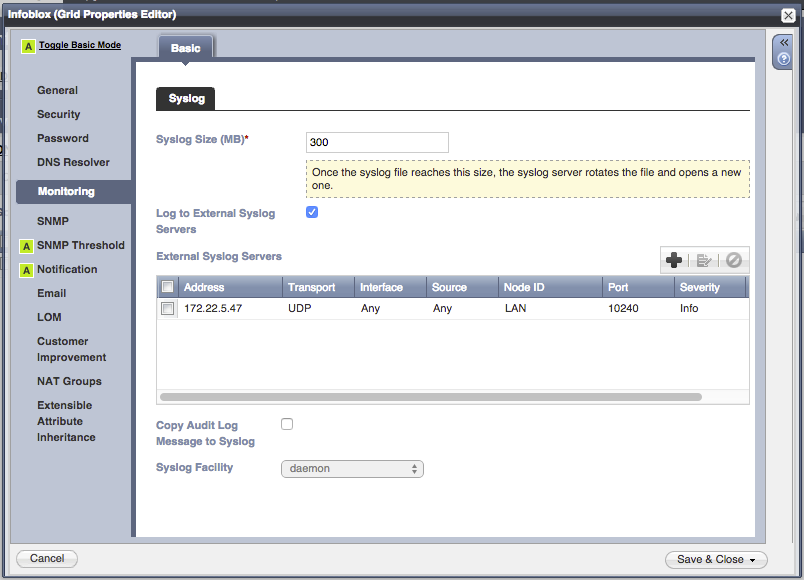Open the NAT Groups section
Screen dimensions: 804x580
69,382
